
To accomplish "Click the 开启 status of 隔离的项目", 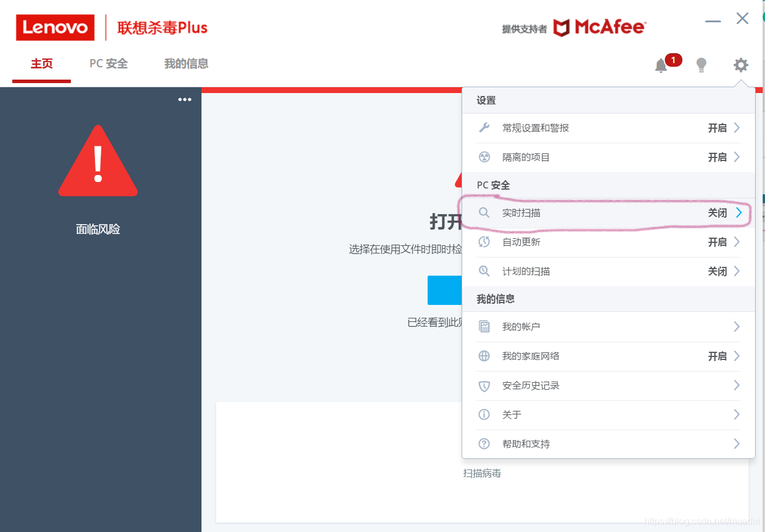I will click(718, 157).
